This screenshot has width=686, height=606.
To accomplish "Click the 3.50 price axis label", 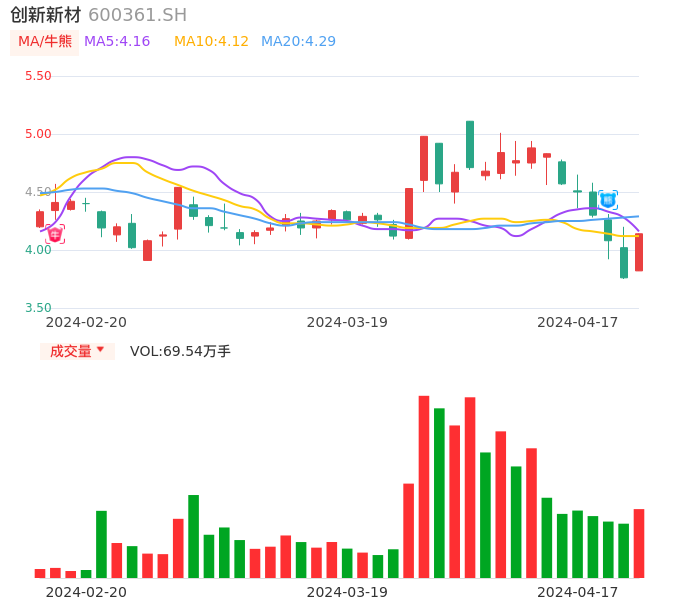I will coord(38,308).
